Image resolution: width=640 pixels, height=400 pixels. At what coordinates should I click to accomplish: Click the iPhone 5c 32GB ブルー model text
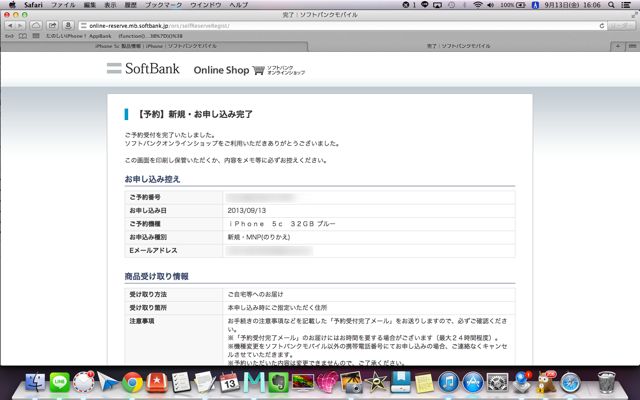click(x=282, y=224)
